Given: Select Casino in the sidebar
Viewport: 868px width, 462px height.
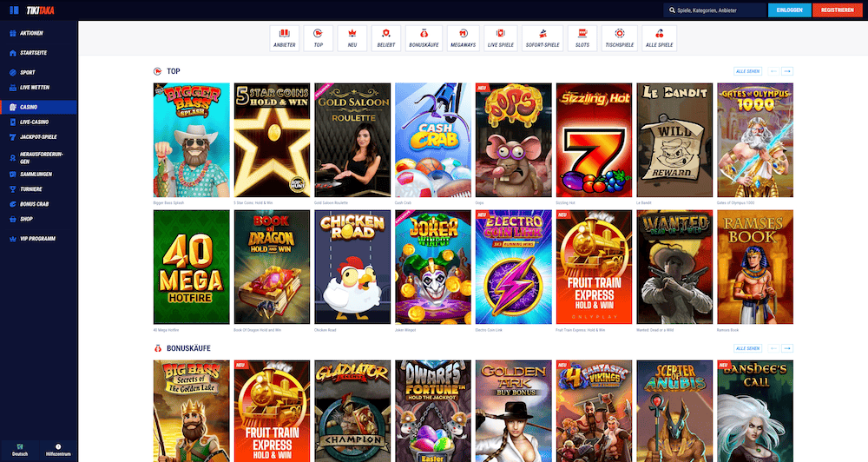Looking at the screenshot, I should [x=39, y=107].
